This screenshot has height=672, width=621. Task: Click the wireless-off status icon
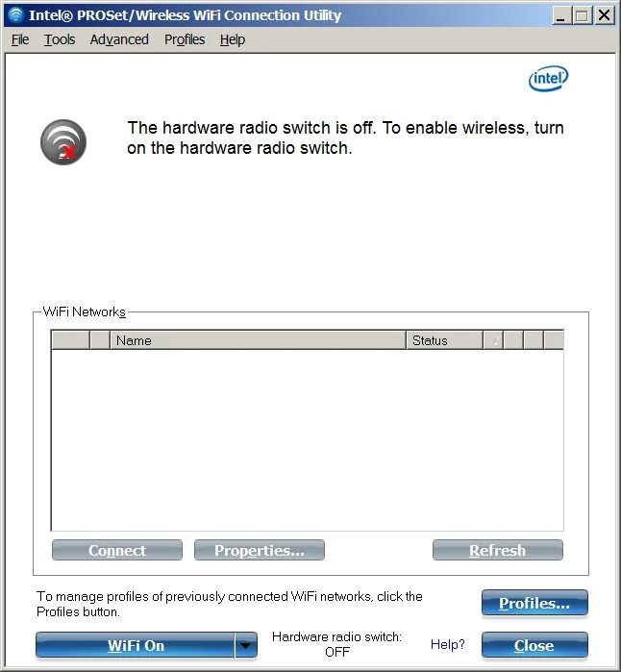(63, 142)
